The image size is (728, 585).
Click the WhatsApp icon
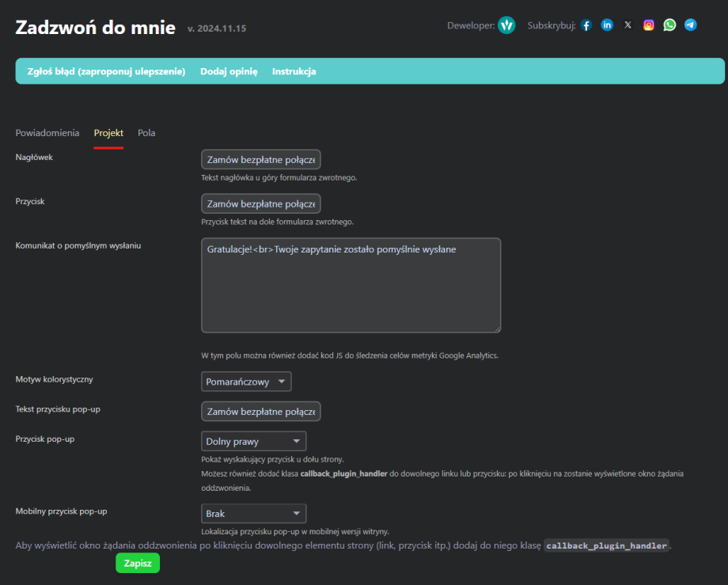point(669,25)
